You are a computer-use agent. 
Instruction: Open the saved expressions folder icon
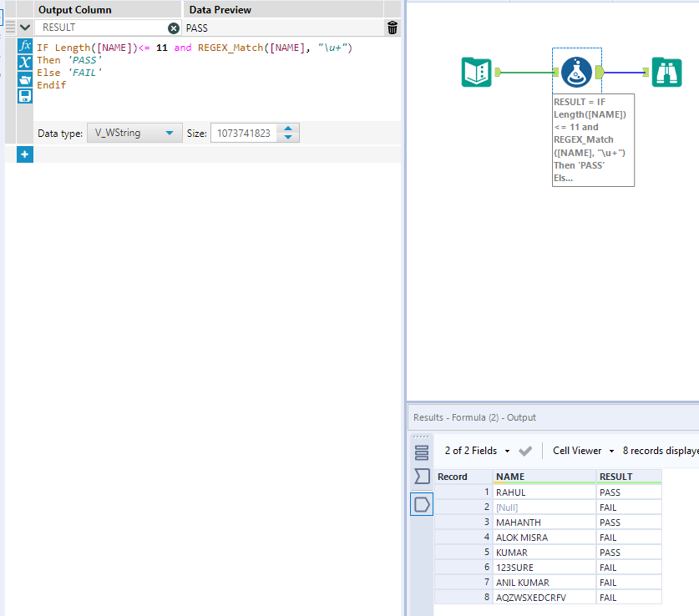pyautogui.click(x=25, y=79)
